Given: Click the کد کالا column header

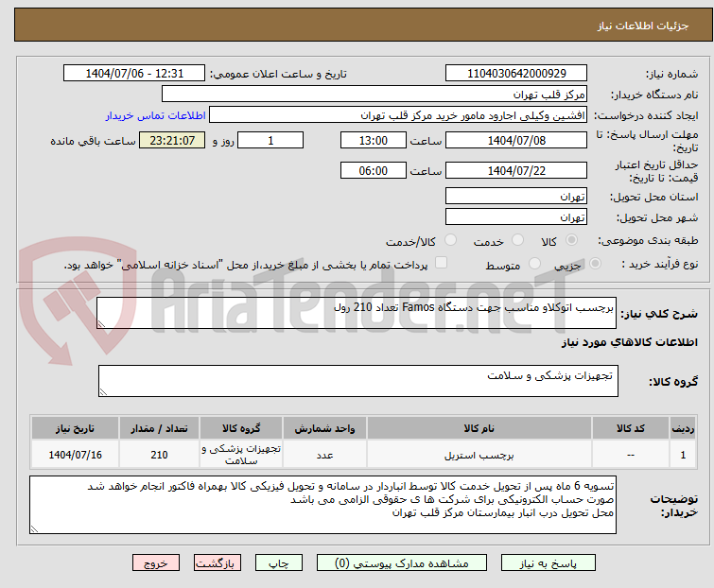Looking at the screenshot, I should click(x=630, y=428).
